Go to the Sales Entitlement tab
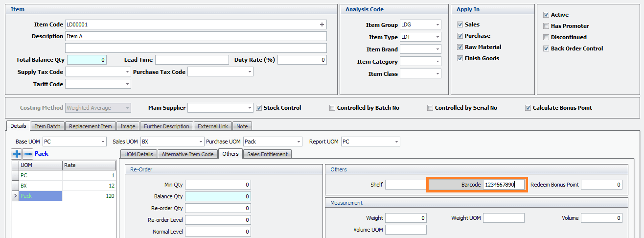Screen dimensions: 644x238 coord(267,154)
